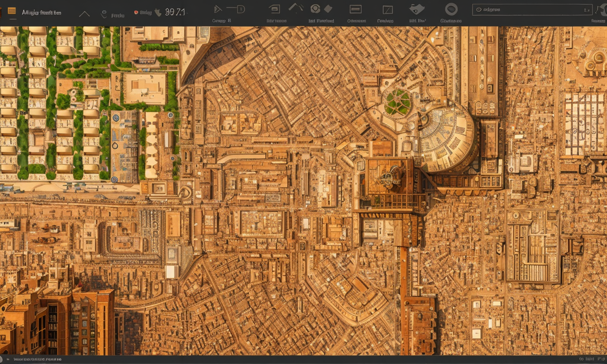Select the Distances measuring tool
Screen dimensions: 607x364
pyautogui.click(x=356, y=9)
